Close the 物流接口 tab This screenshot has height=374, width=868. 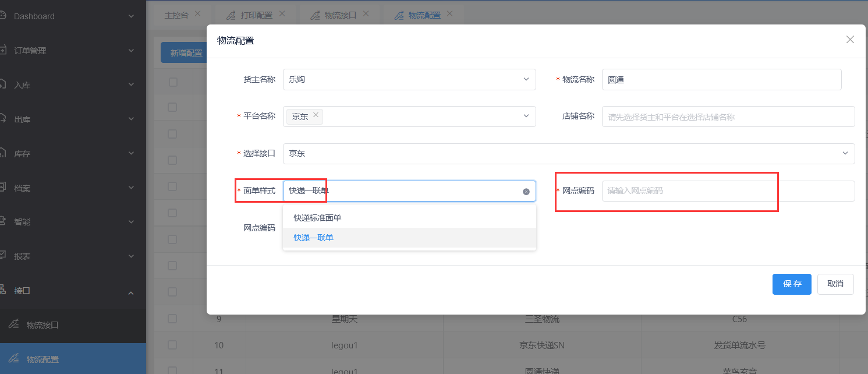pos(365,13)
